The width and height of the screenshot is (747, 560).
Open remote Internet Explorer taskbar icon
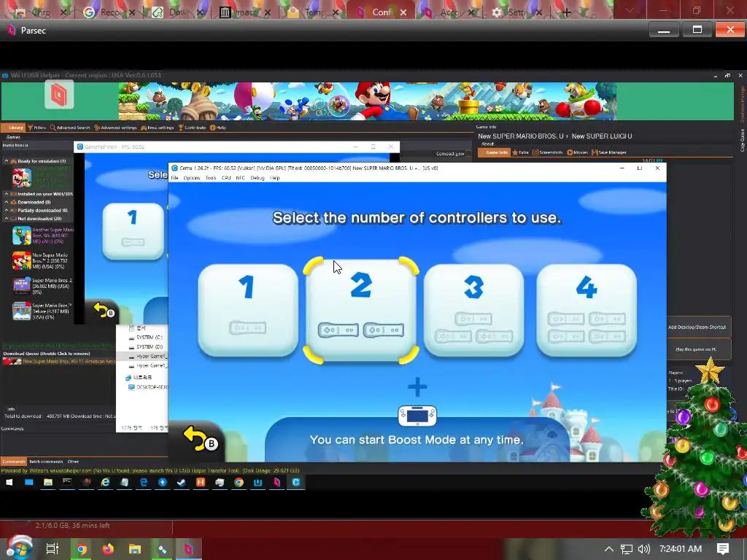click(x=105, y=483)
